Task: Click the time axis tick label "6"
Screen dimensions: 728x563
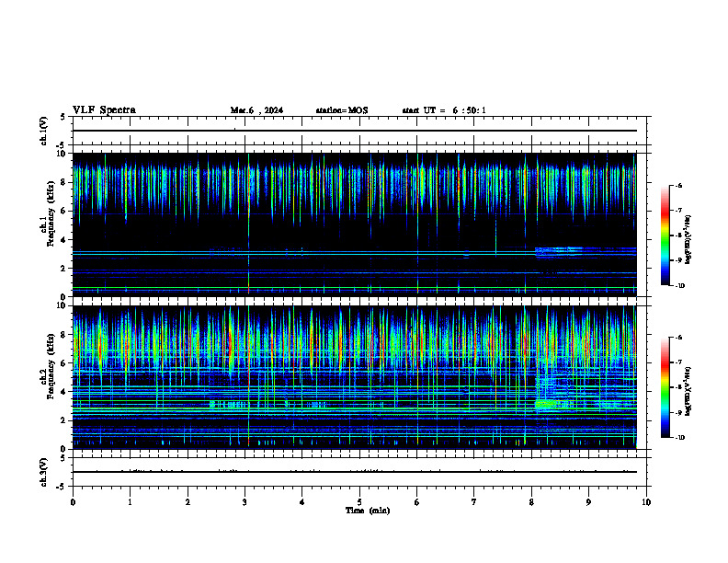Action: (x=417, y=502)
